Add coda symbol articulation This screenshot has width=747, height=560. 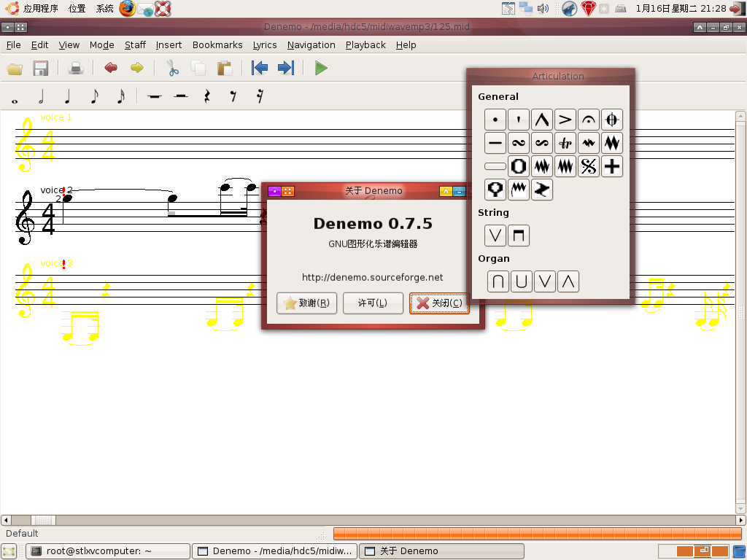click(x=612, y=120)
